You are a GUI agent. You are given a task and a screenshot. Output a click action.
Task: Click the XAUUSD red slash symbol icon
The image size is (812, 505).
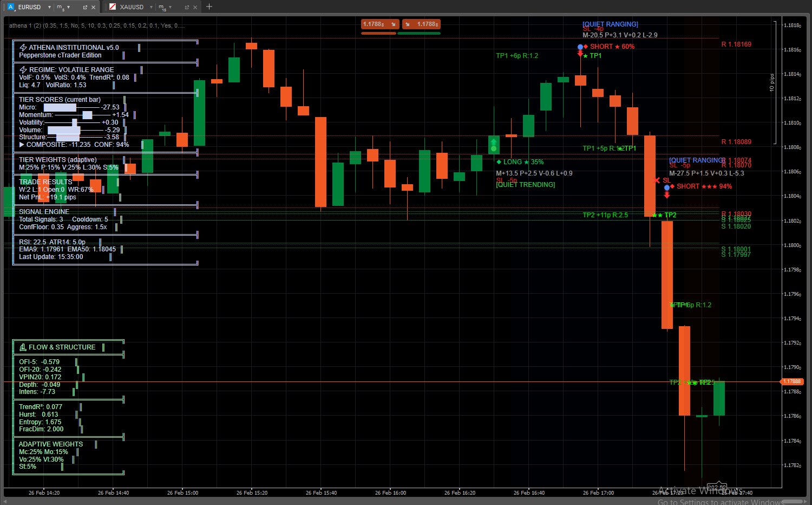[113, 7]
